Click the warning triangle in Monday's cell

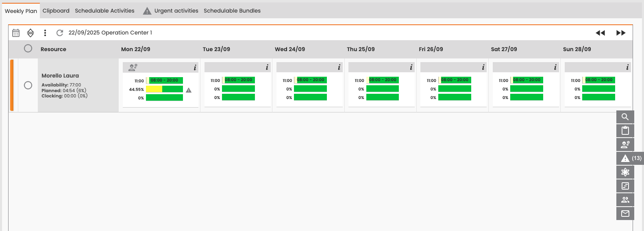point(189,90)
